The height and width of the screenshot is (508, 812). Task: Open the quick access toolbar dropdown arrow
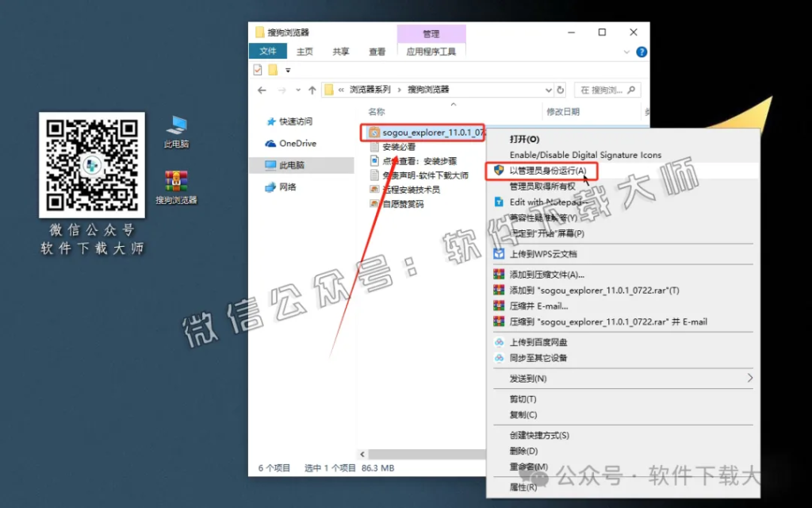click(287, 70)
